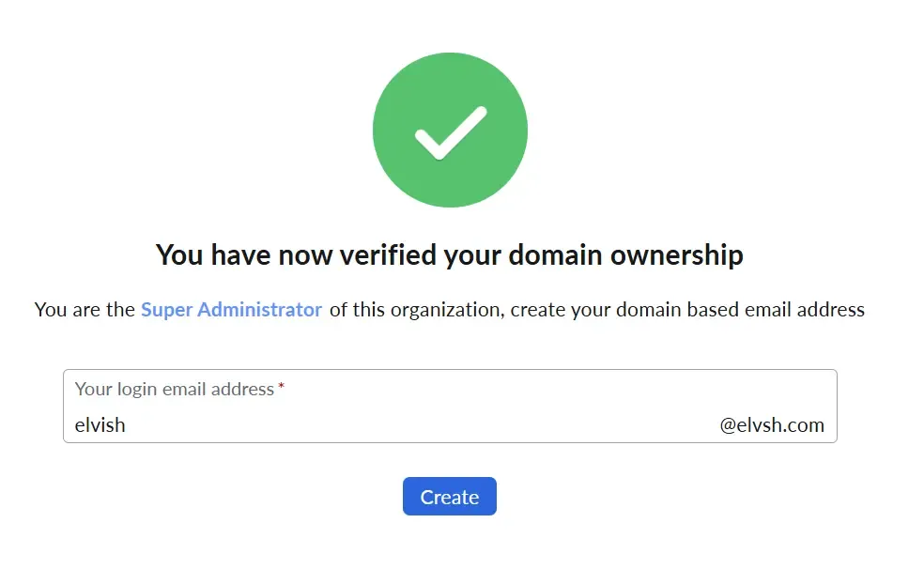This screenshot has height=569, width=924.
Task: Click the 'Your login email address' label
Action: tap(175, 389)
